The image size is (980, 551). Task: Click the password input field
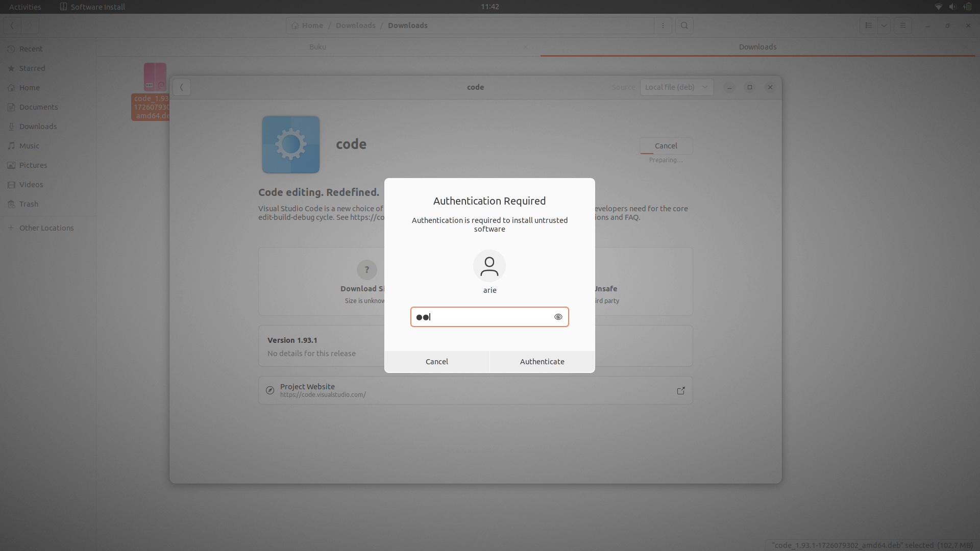[489, 317]
